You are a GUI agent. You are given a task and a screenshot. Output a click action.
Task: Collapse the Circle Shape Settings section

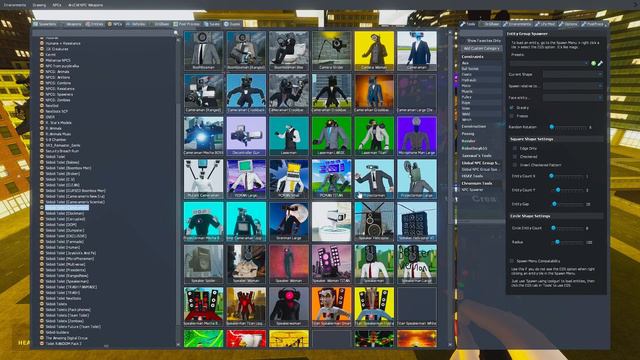tap(556, 216)
